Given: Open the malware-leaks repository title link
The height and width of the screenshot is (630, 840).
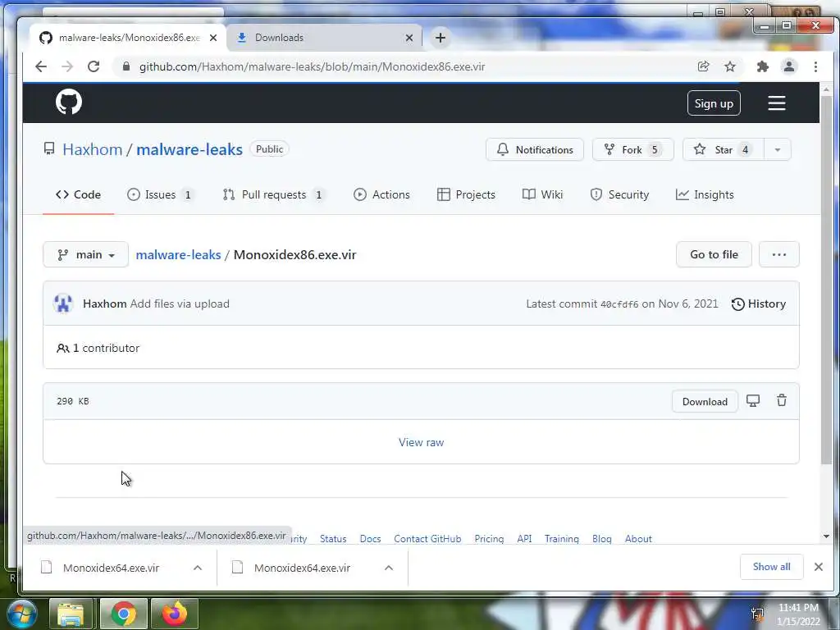Looking at the screenshot, I should 189,149.
